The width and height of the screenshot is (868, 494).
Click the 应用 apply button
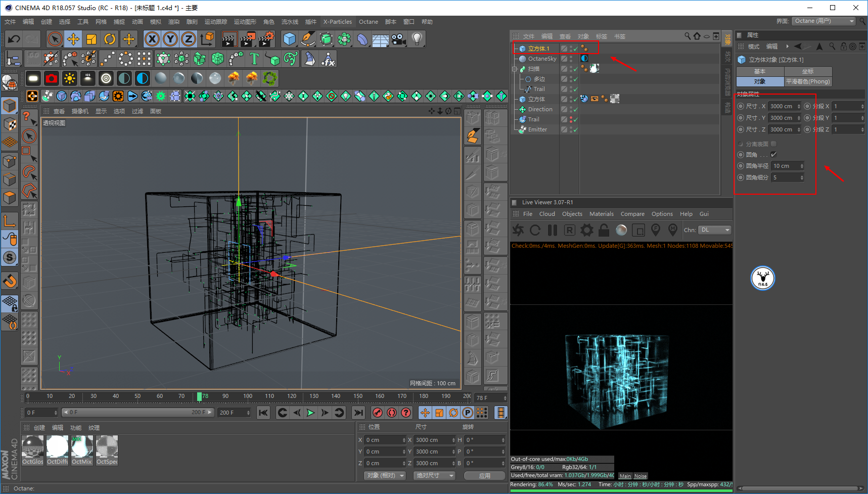coord(485,475)
